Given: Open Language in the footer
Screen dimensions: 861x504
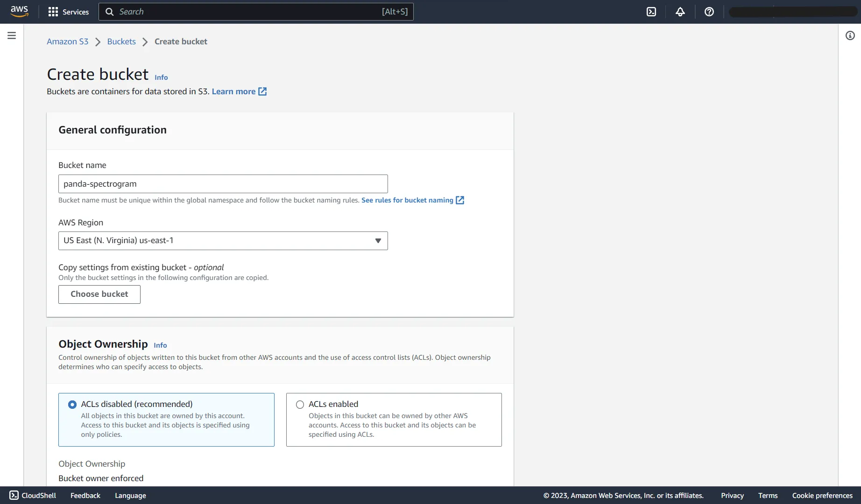Looking at the screenshot, I should click(130, 495).
